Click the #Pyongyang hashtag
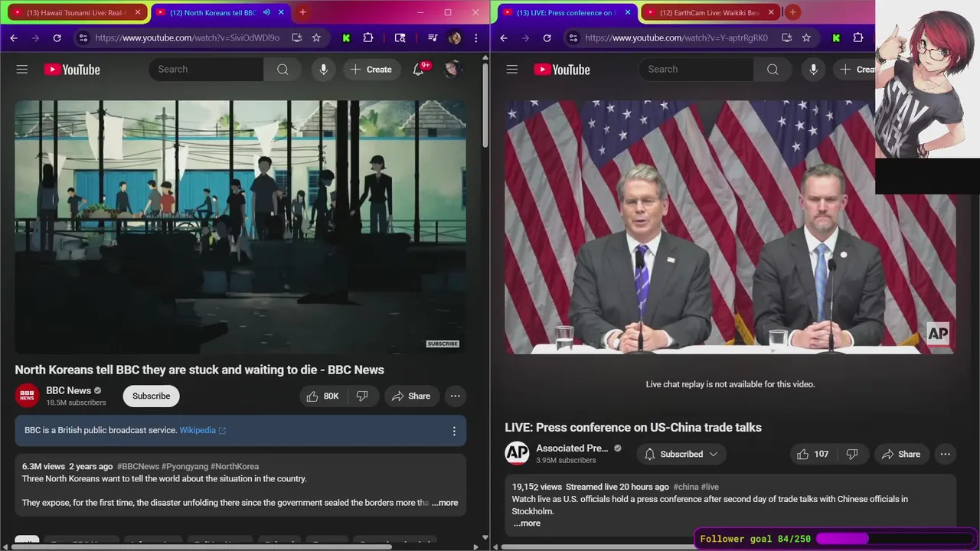980x551 pixels. pos(185,467)
